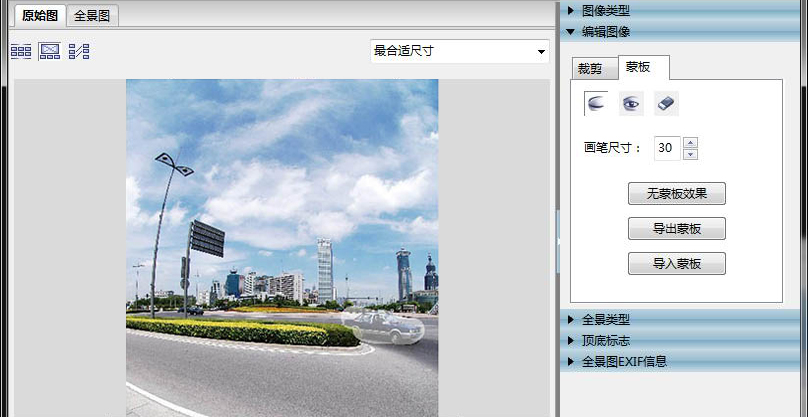Click the 导入蒙板 button
Image resolution: width=808 pixels, height=417 pixels.
tap(676, 264)
